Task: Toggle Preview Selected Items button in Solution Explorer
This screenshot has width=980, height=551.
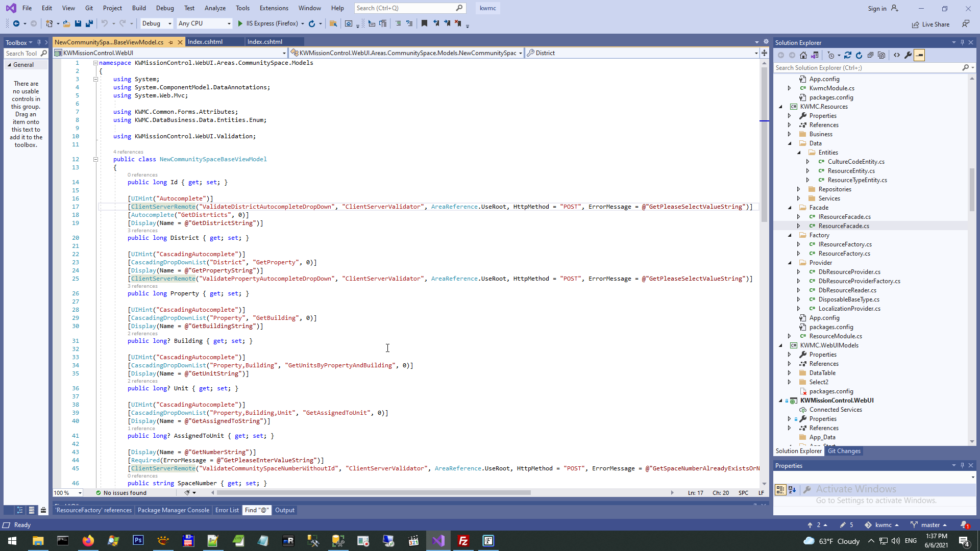Action: (x=919, y=55)
